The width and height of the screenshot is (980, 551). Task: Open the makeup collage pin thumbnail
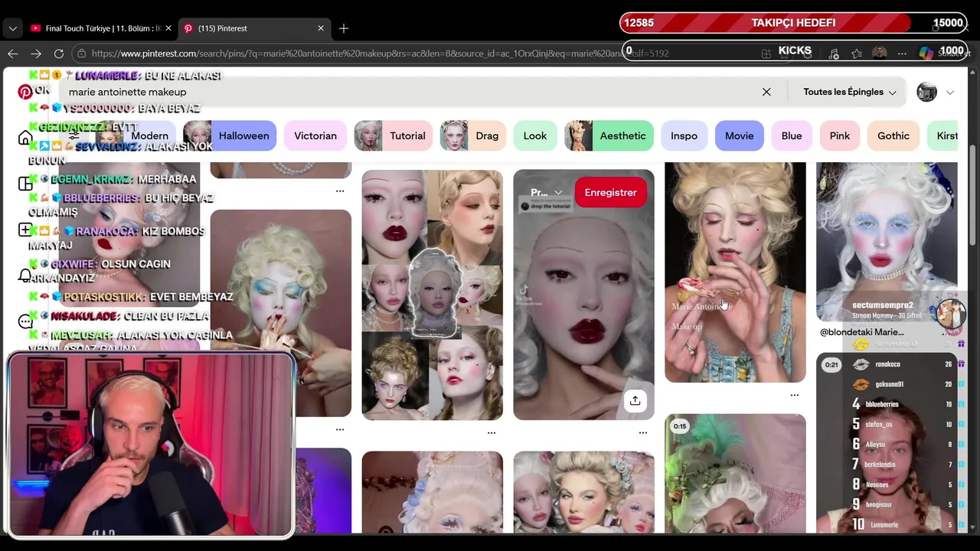(x=433, y=295)
